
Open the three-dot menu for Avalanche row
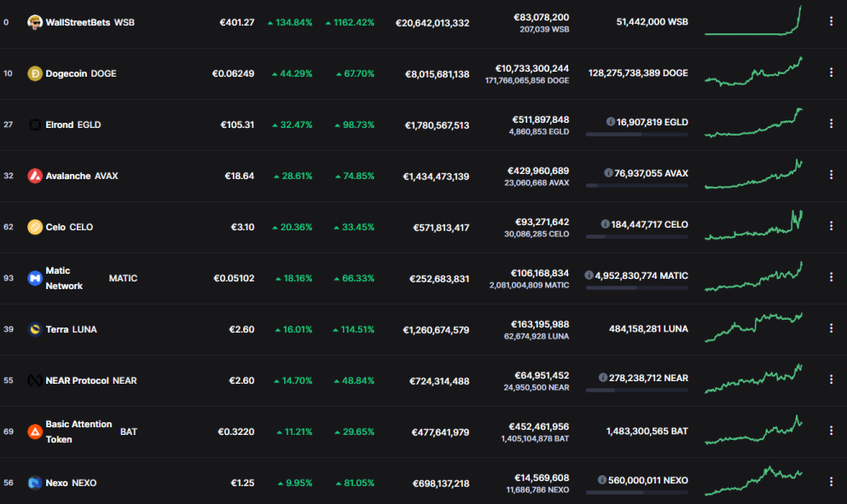point(831,175)
